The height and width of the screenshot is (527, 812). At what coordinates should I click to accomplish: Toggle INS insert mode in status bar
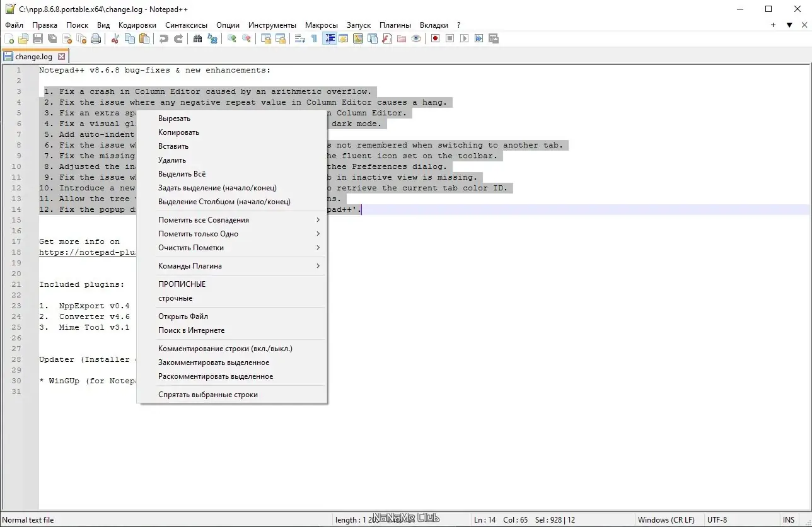pos(789,520)
